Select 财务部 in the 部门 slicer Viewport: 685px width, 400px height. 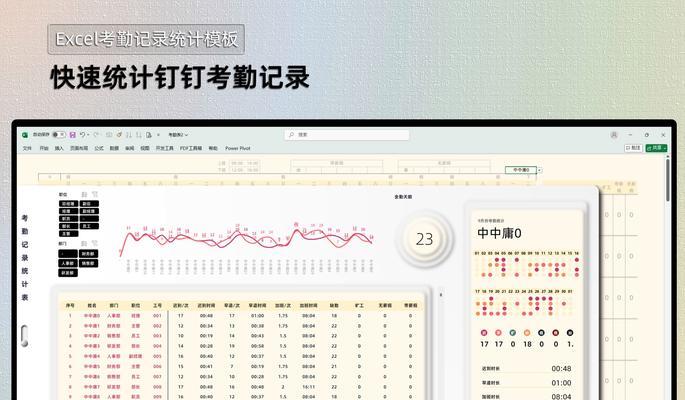point(89,254)
